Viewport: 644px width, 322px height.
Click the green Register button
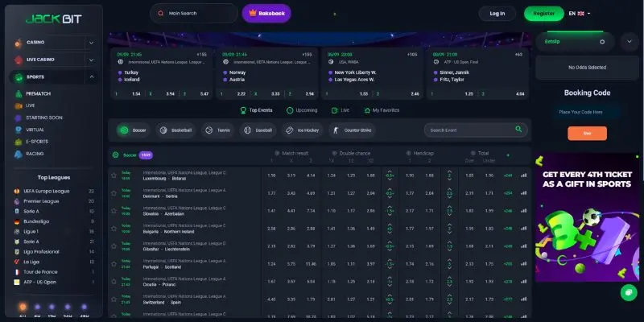(543, 14)
